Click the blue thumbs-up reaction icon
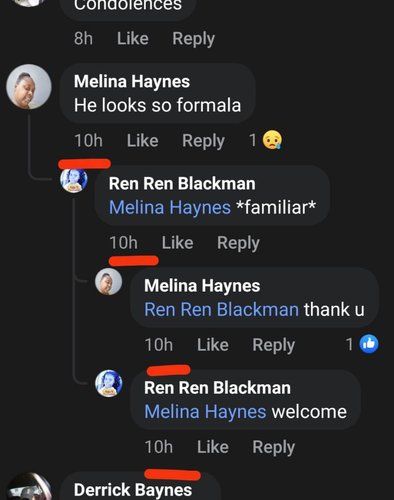Viewport: 394px width, 500px height. 369,344
